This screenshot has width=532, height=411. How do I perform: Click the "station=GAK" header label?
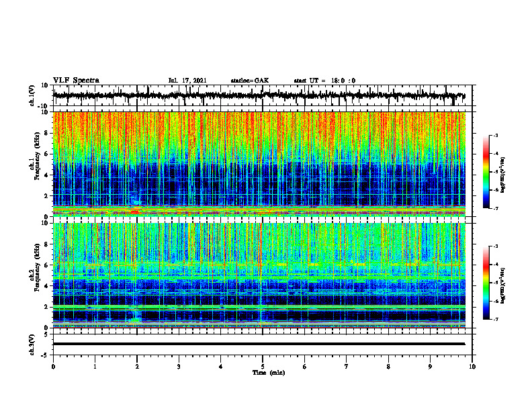pos(250,81)
